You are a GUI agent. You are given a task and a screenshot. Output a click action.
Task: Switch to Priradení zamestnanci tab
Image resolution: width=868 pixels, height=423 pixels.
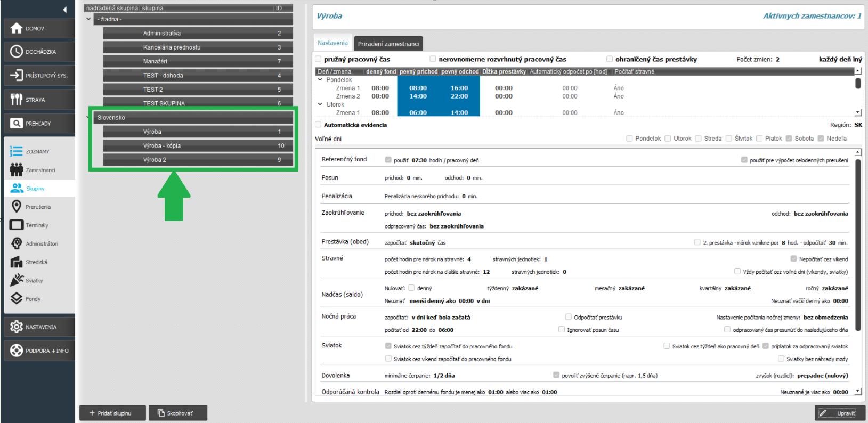click(388, 44)
